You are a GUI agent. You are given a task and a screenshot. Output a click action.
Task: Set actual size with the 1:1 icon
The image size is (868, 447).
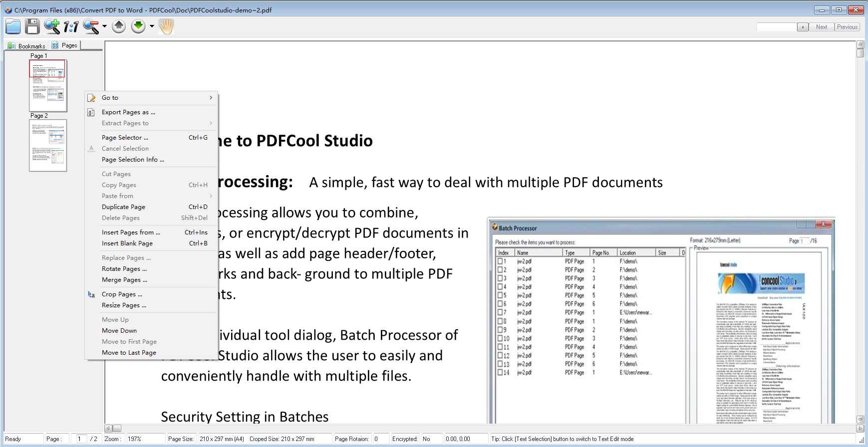click(x=71, y=26)
